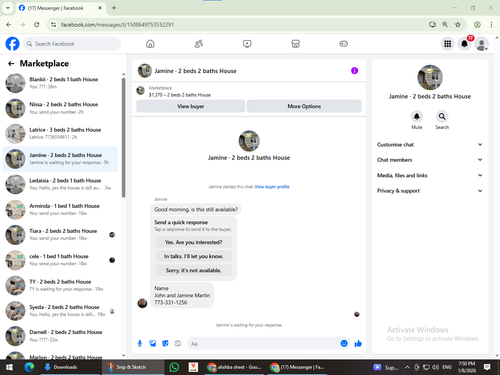Viewport: 500px width, 375px height.
Task: Open the Nissa 2 beds 2 baths conversation
Action: (60, 108)
